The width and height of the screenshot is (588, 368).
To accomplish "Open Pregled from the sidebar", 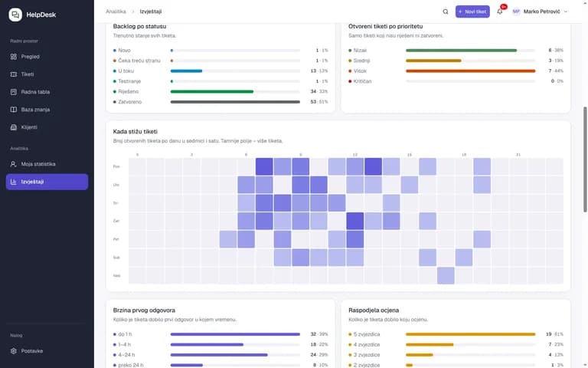I will [47, 57].
